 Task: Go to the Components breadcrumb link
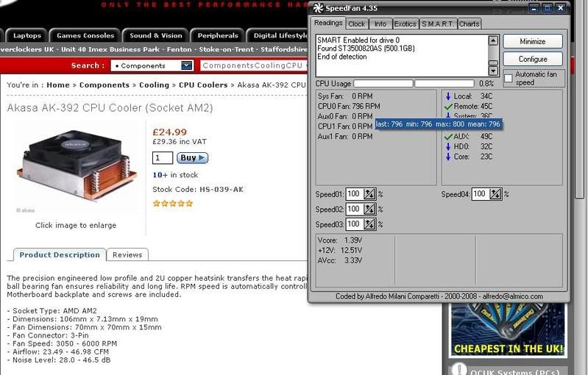click(x=105, y=85)
